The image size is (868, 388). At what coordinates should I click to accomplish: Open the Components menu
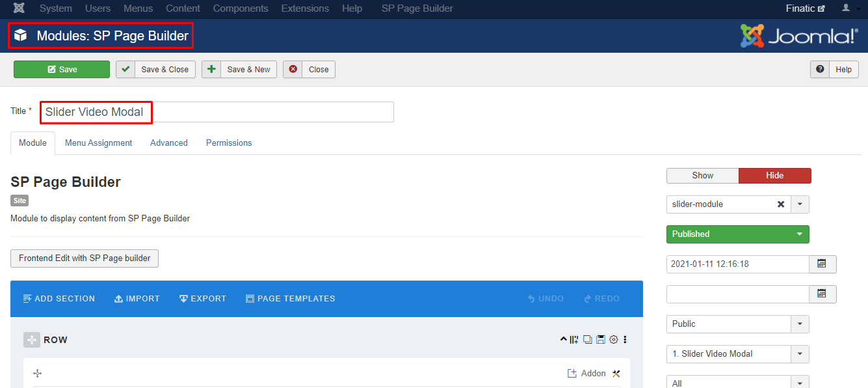241,8
